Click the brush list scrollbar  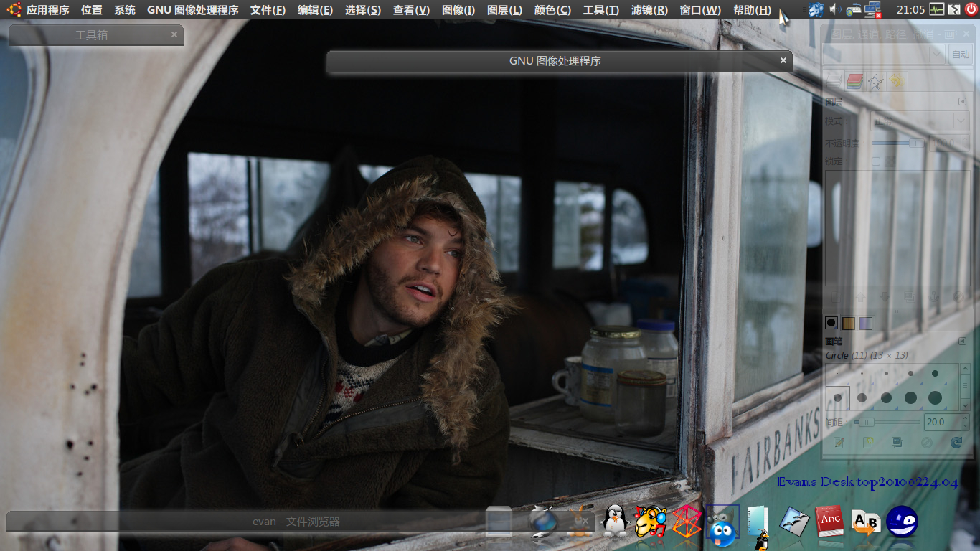[965, 387]
